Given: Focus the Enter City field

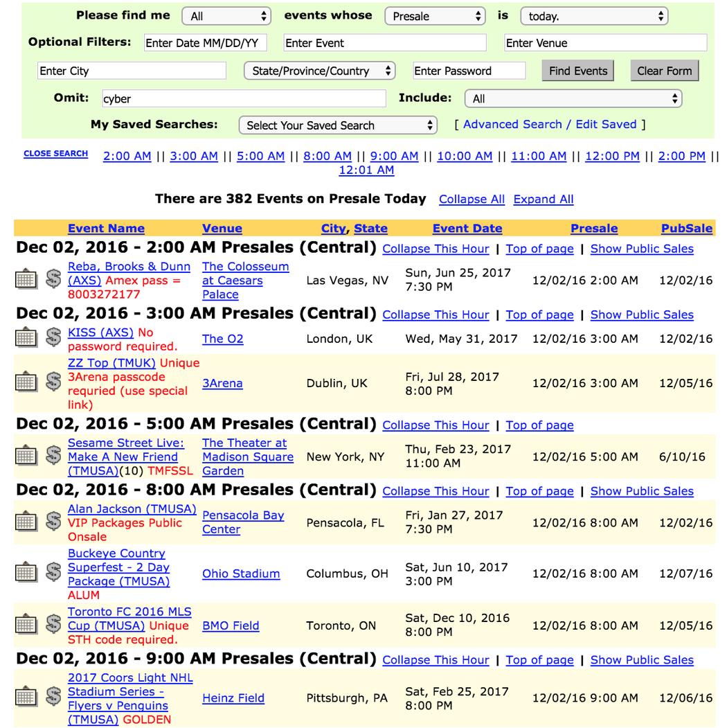Looking at the screenshot, I should coord(132,71).
